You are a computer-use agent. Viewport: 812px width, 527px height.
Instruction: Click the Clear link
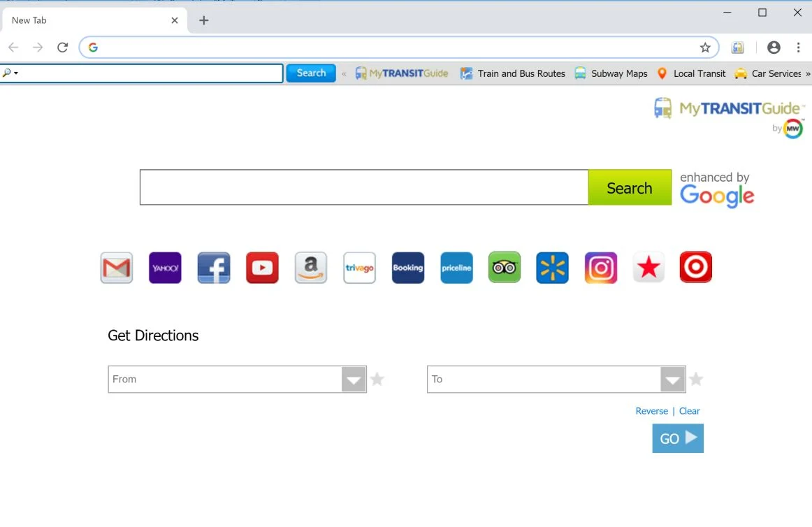point(689,411)
